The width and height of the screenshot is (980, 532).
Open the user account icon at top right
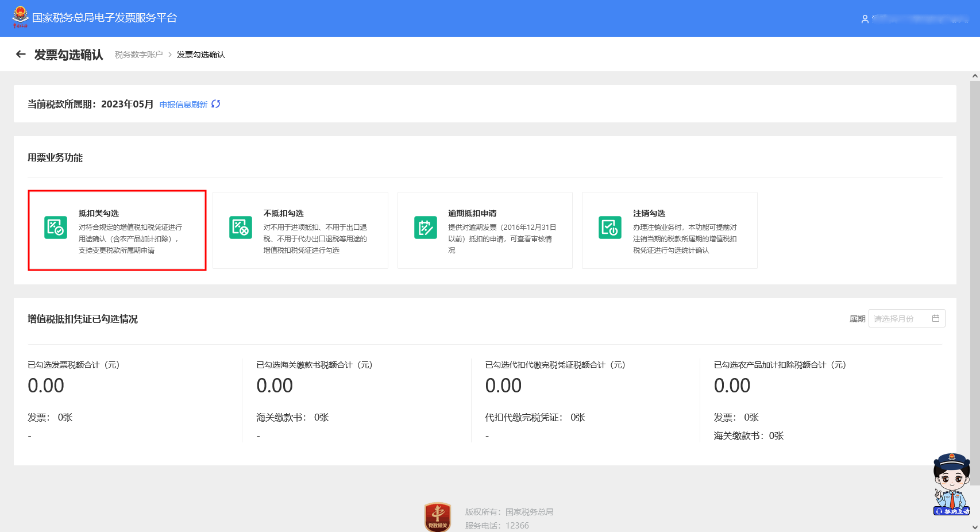[865, 19]
